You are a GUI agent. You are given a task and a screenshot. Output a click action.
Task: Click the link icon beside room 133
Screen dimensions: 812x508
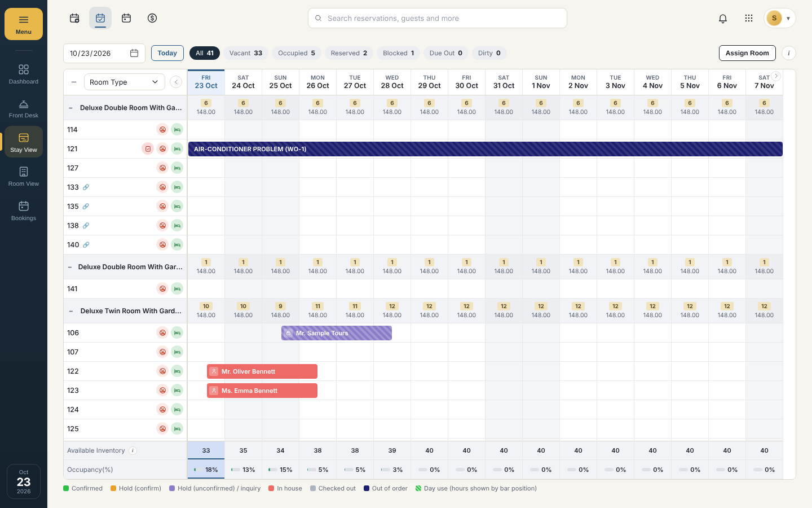click(x=86, y=187)
